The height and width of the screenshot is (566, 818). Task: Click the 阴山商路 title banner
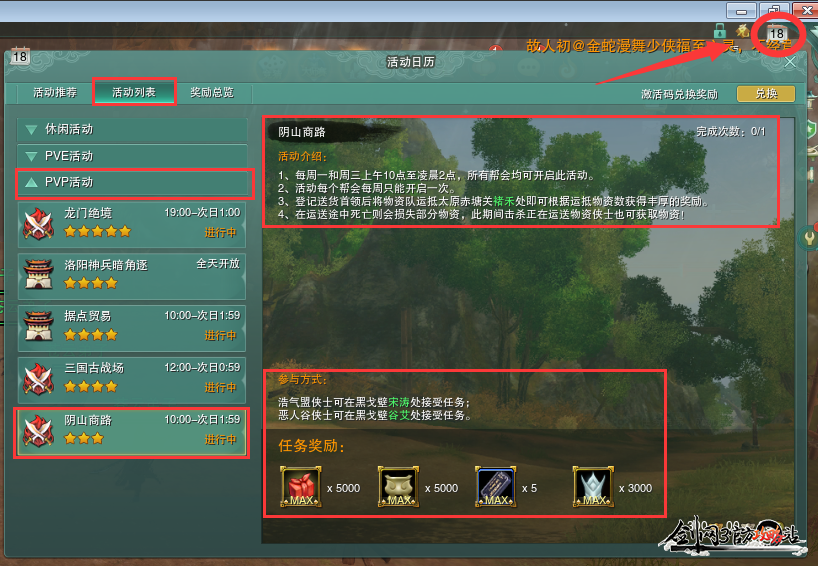(334, 133)
